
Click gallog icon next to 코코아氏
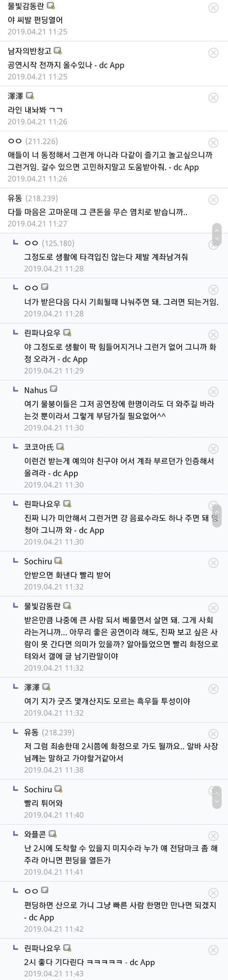point(60,446)
